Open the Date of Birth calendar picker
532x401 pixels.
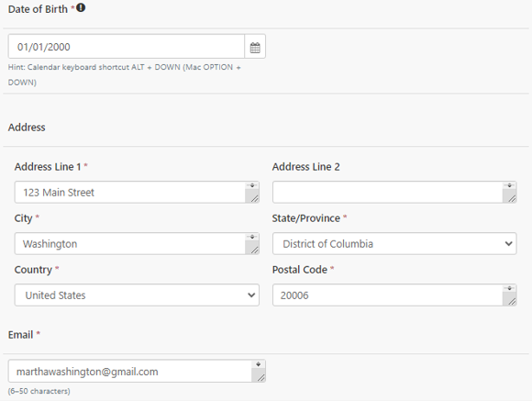tap(255, 47)
